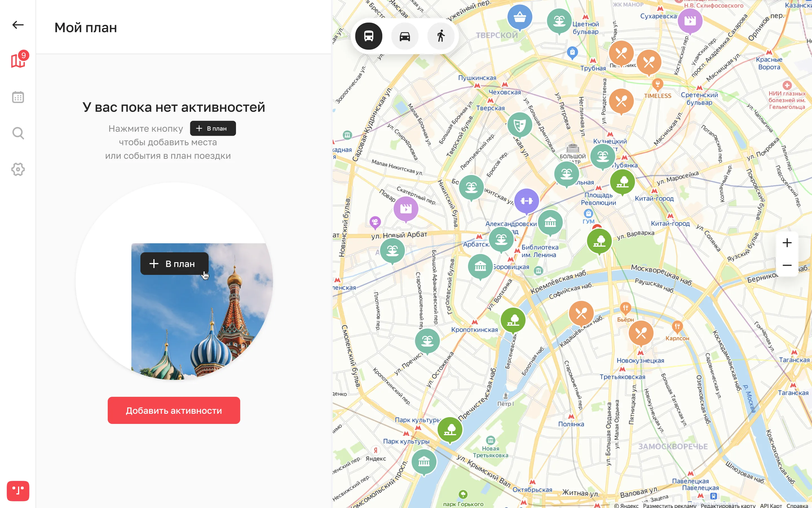This screenshot has width=812, height=508.
Task: Click the Новая Третьяковка museum label
Action: [x=491, y=452]
